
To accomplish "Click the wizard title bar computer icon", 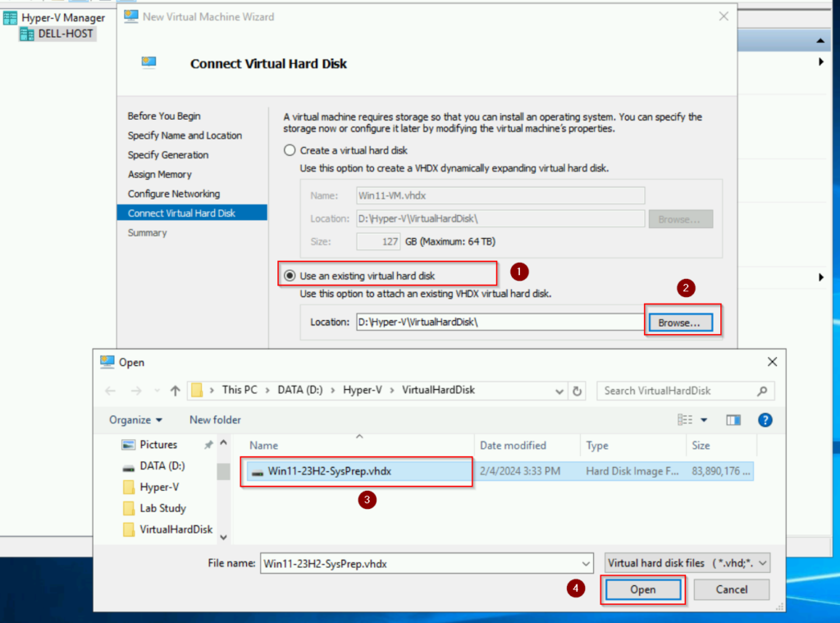I will coord(130,16).
